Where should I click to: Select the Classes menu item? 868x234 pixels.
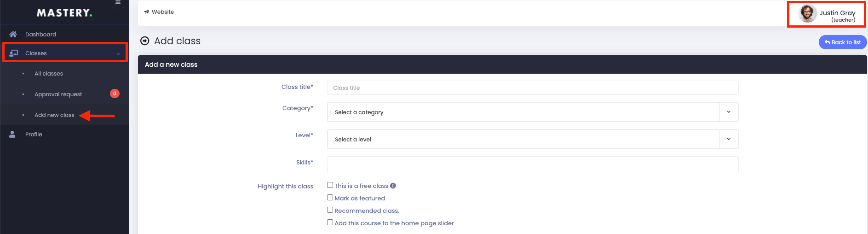click(x=65, y=53)
